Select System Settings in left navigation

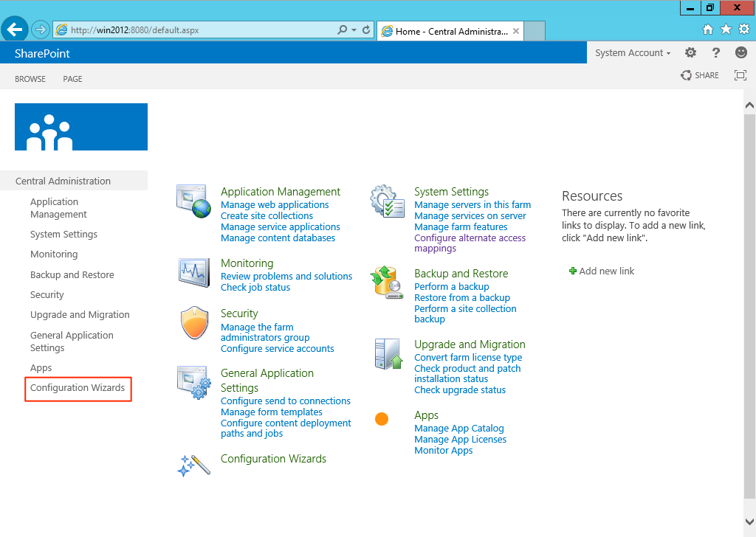(63, 234)
